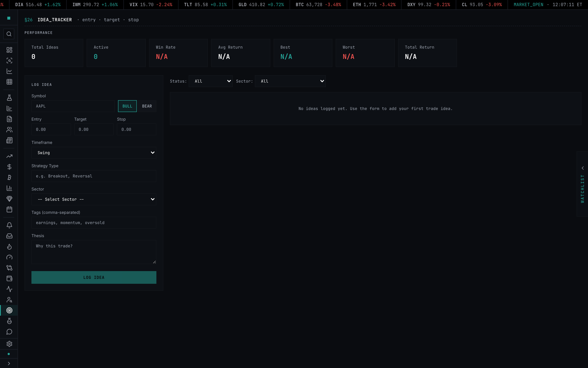Select the target Idea Tracker sidebar icon
The image size is (588, 368).
pos(9,311)
